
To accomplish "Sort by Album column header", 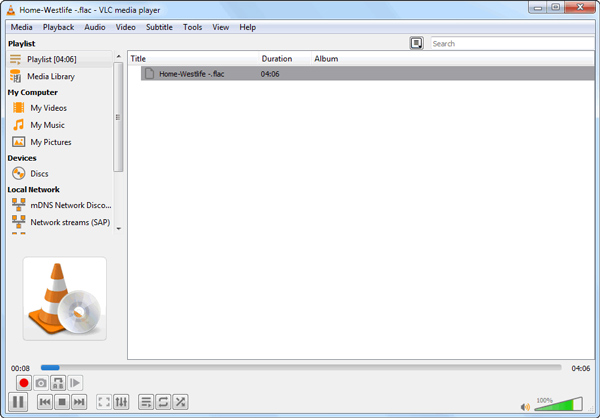I will (453, 59).
